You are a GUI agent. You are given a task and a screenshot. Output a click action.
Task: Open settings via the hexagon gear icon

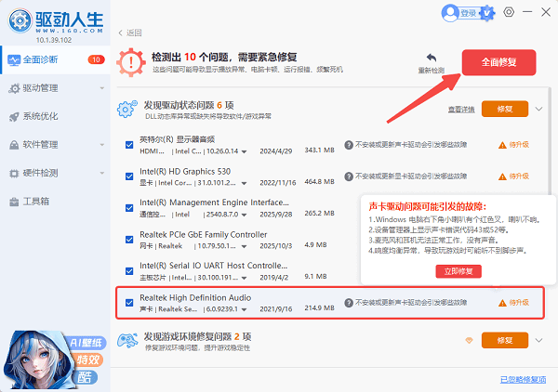[509, 12]
